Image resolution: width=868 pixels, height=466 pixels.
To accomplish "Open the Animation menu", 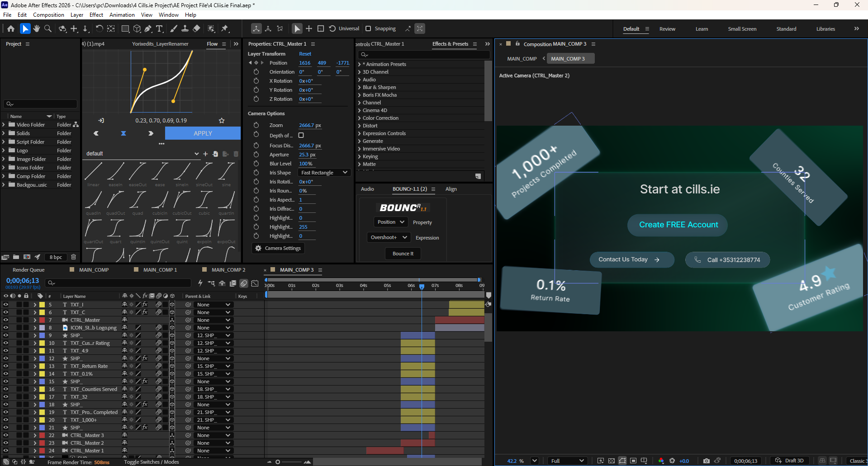I will (x=122, y=15).
